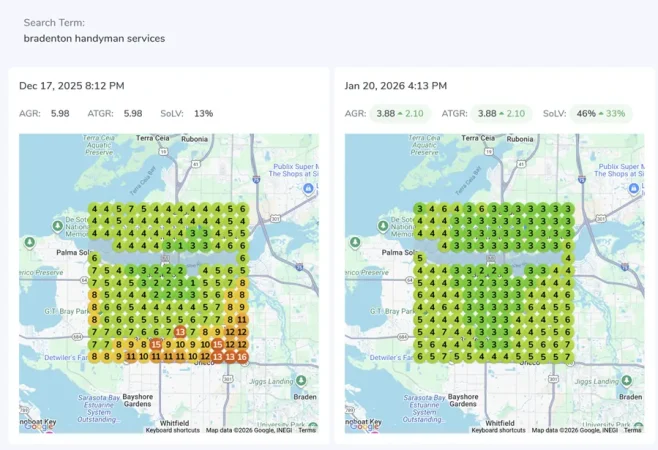Viewport: 658px width, 450px height.
Task: Click the Publix shopping bag pin on the January map
Action: (x=634, y=188)
